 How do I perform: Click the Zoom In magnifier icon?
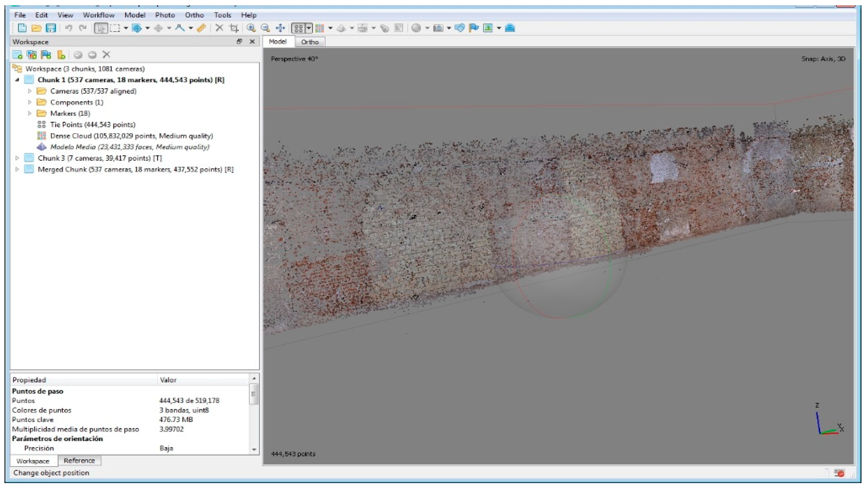pyautogui.click(x=251, y=28)
